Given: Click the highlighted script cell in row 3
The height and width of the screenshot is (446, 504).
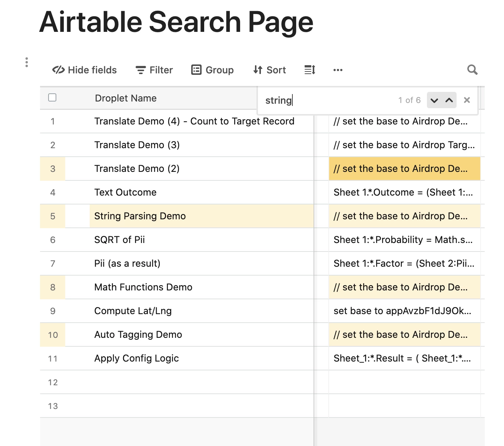Looking at the screenshot, I should click(x=405, y=169).
